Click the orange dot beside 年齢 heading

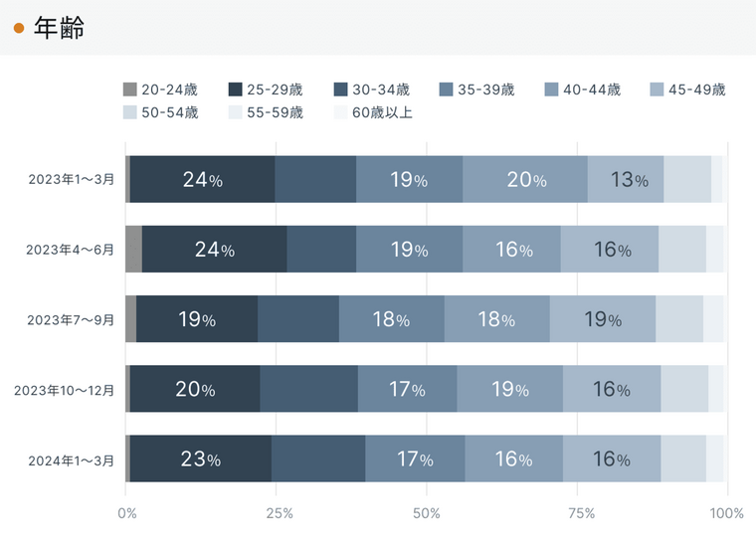click(19, 28)
